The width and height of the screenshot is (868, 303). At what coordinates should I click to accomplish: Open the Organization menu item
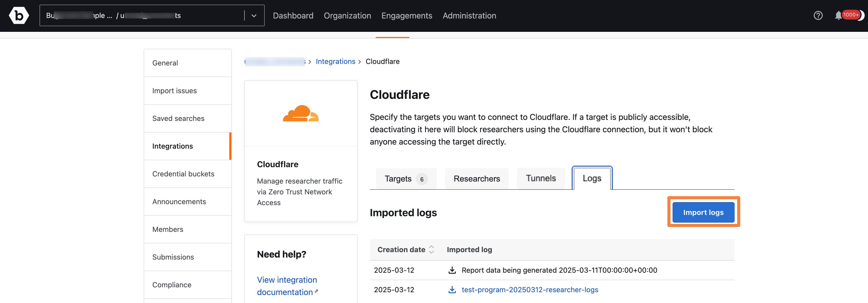(x=347, y=15)
